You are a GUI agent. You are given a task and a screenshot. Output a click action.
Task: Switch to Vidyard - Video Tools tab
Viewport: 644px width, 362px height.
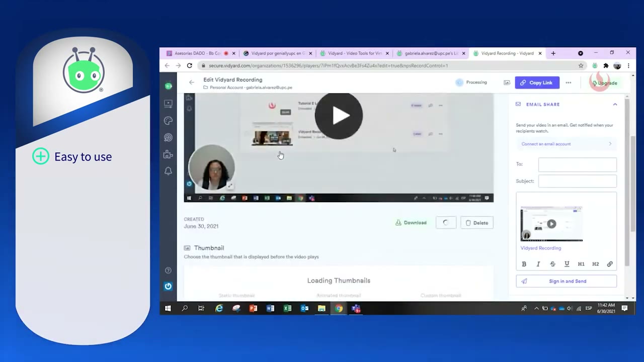pos(354,53)
